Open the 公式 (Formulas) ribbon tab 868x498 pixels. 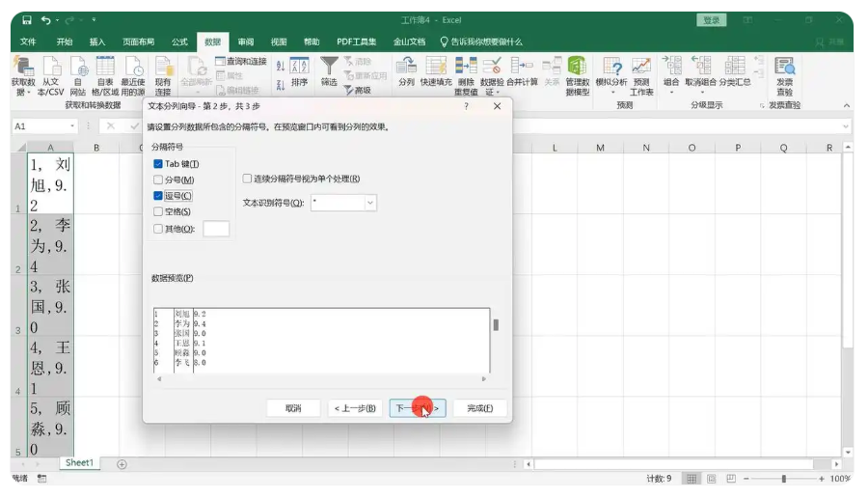[x=179, y=41]
